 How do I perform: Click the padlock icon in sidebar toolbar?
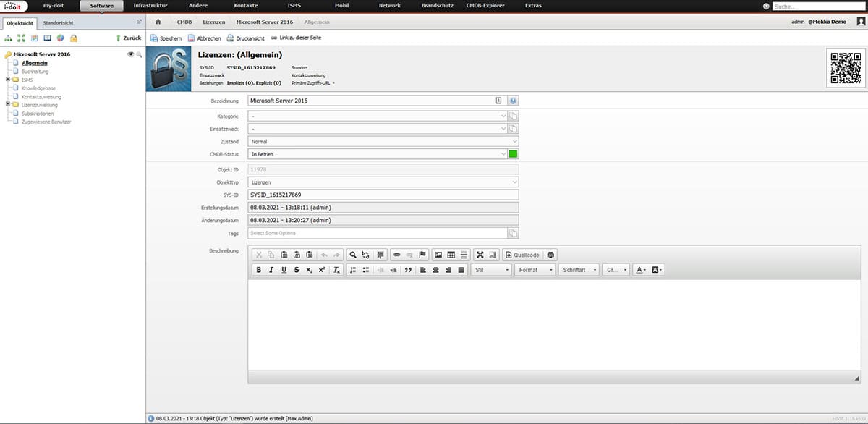click(x=73, y=38)
